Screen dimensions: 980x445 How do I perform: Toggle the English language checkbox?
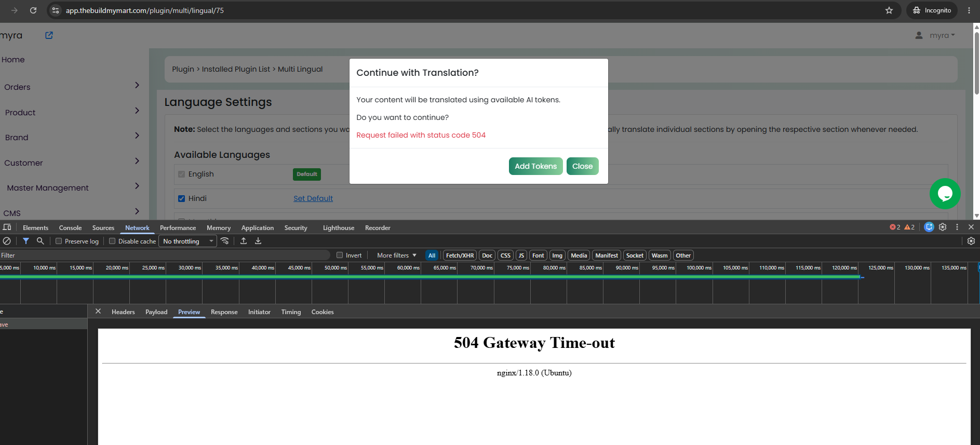coord(181,174)
